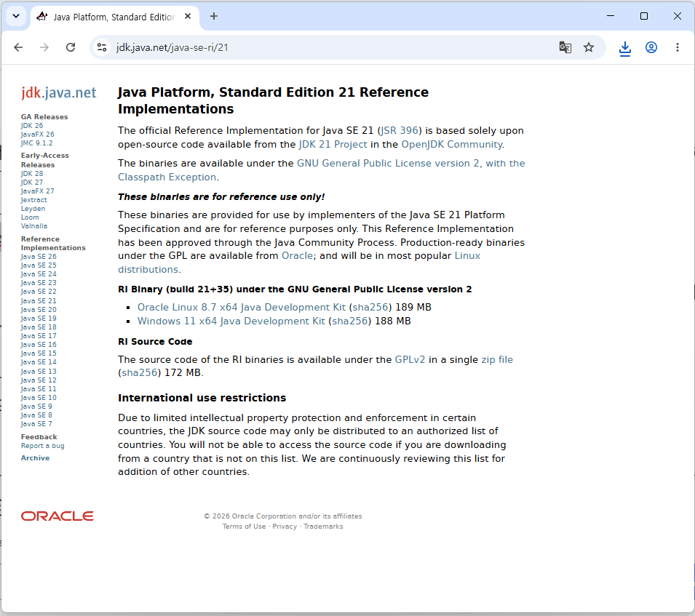Open Java SE 13 reference implementation

pyautogui.click(x=39, y=372)
